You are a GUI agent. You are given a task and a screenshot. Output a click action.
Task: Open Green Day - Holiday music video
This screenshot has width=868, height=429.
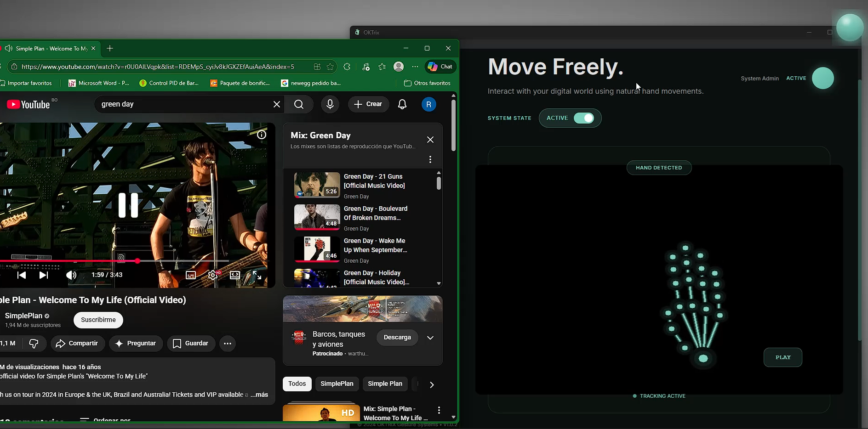pos(377,277)
